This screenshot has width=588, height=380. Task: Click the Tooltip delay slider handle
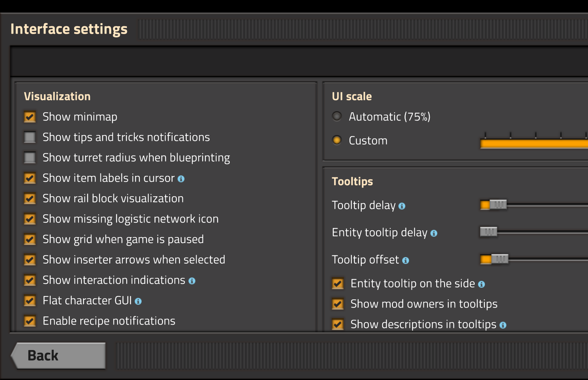point(498,205)
